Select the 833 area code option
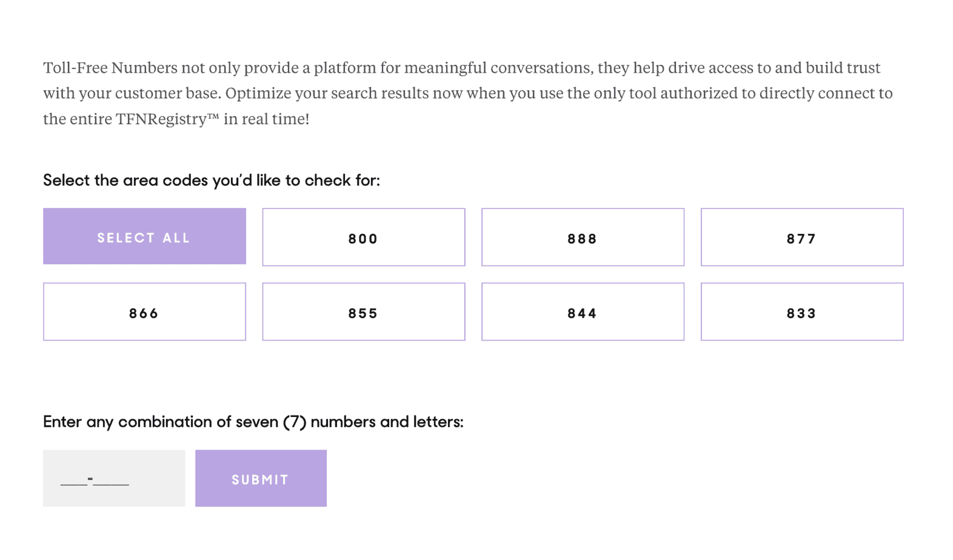Viewport: 953px width, 560px height. point(801,312)
